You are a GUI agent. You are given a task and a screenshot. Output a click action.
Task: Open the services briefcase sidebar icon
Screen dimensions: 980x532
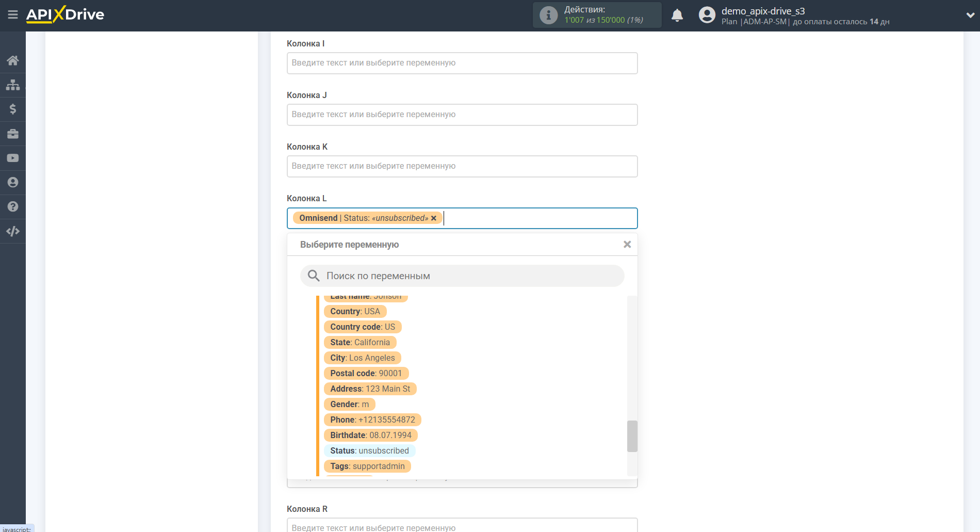13,133
